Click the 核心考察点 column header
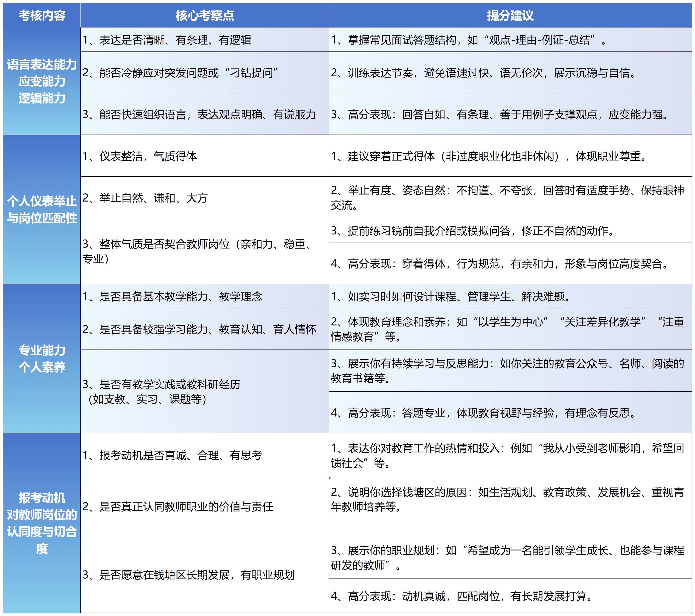The image size is (695, 616). pos(204,15)
